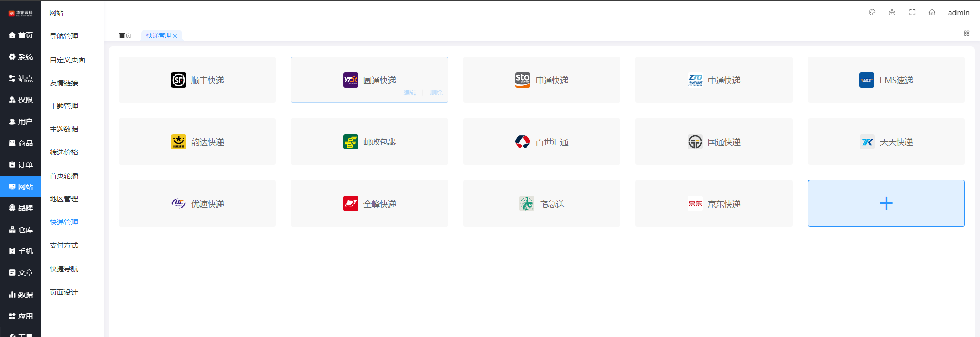Close the 快递管理 tab
The height and width of the screenshot is (337, 980).
[x=175, y=36]
